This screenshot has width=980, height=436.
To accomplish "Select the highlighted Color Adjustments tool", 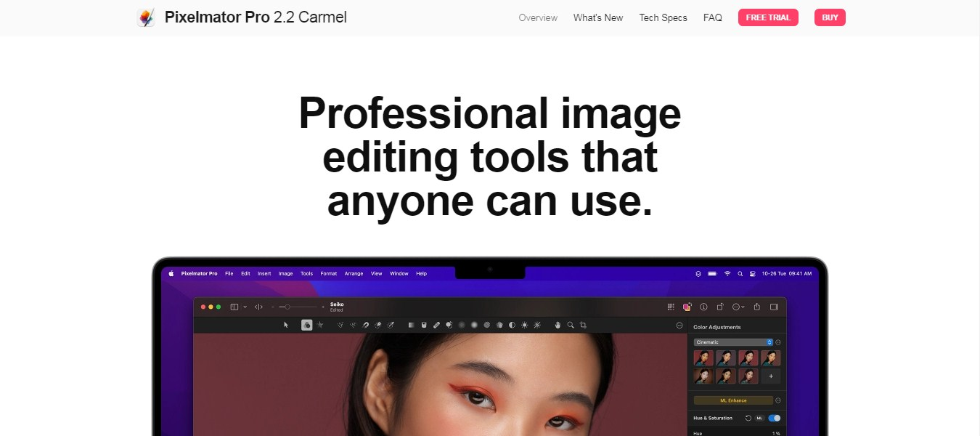I will tap(307, 325).
